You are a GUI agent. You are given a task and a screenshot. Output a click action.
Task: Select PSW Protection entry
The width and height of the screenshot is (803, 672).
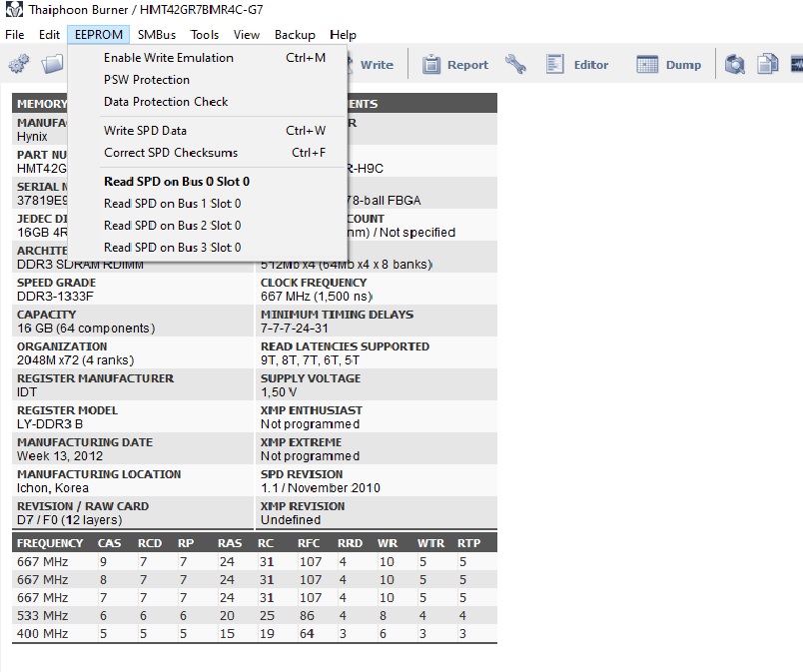point(208,80)
